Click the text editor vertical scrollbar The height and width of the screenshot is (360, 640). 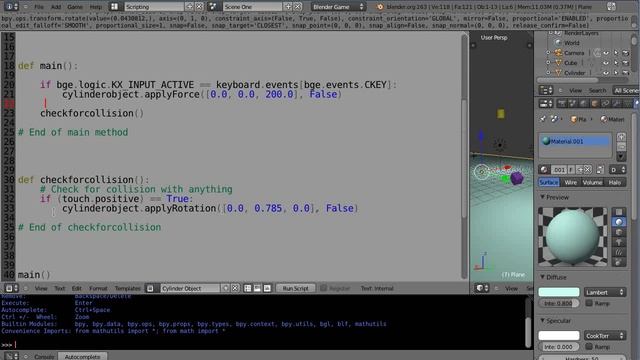[x=464, y=159]
